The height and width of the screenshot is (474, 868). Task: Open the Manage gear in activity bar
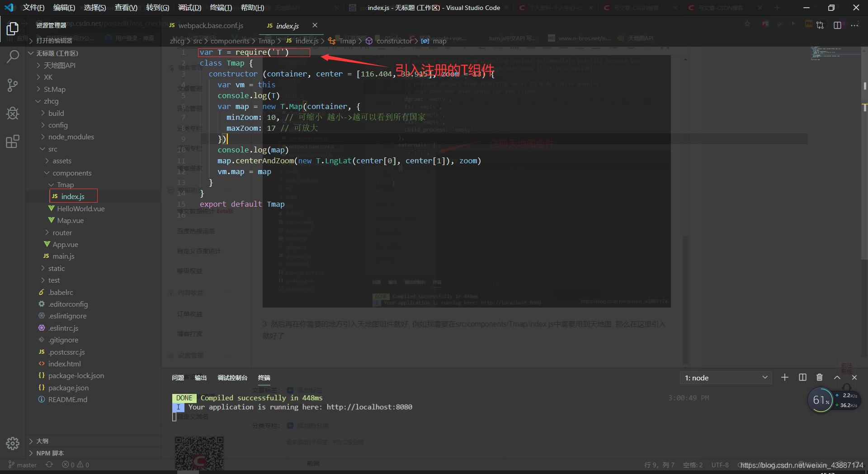coord(13,443)
